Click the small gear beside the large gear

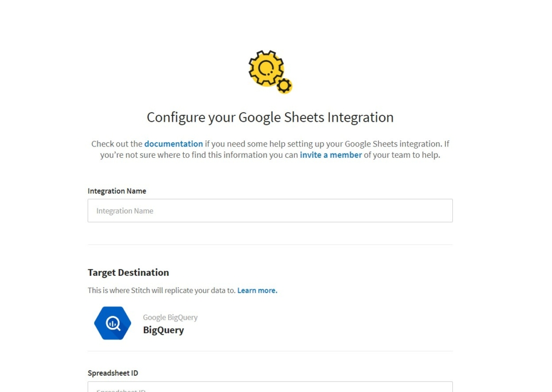click(284, 86)
